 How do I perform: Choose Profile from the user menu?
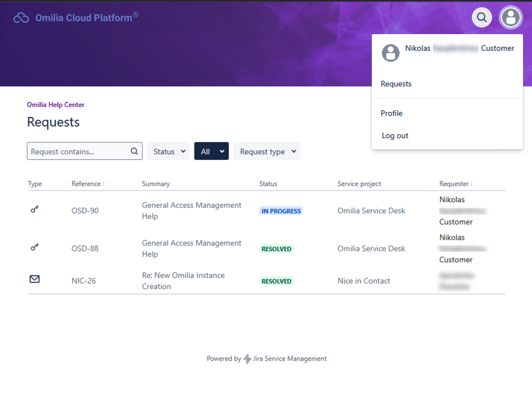(392, 113)
